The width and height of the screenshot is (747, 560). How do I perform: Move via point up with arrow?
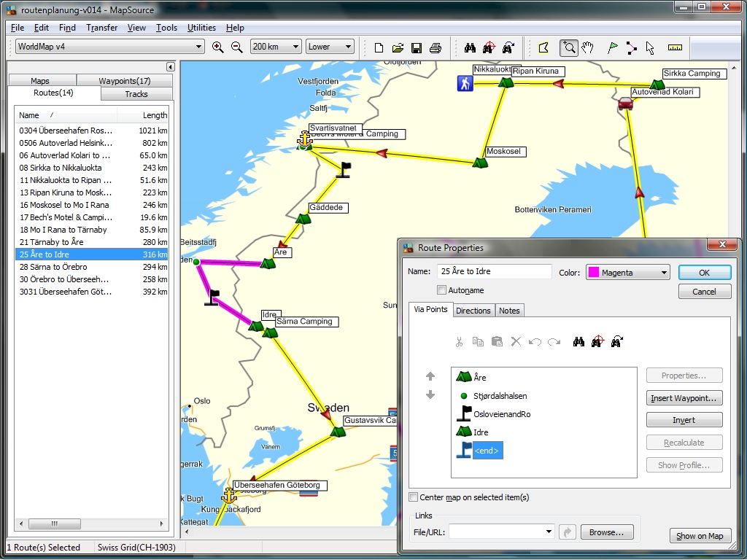(x=430, y=376)
